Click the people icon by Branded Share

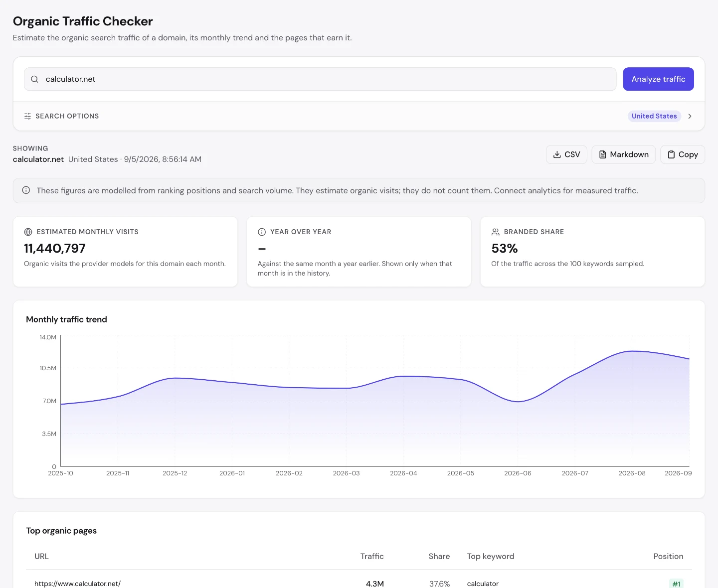(495, 232)
